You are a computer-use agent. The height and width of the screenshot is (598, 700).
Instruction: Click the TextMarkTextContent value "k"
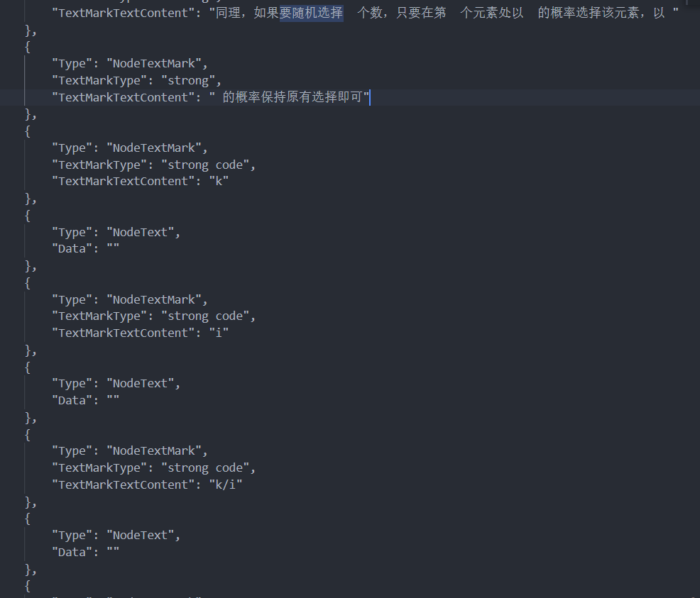[219, 182]
